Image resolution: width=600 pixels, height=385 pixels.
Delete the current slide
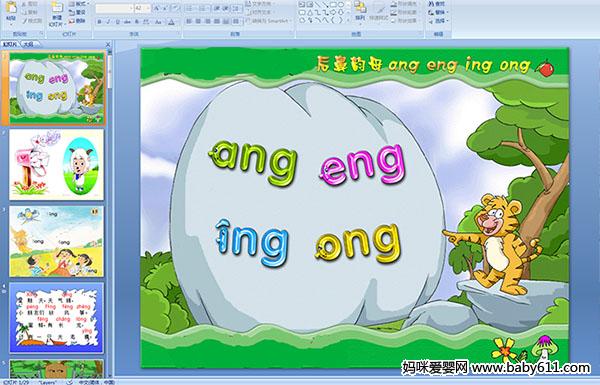[x=77, y=21]
